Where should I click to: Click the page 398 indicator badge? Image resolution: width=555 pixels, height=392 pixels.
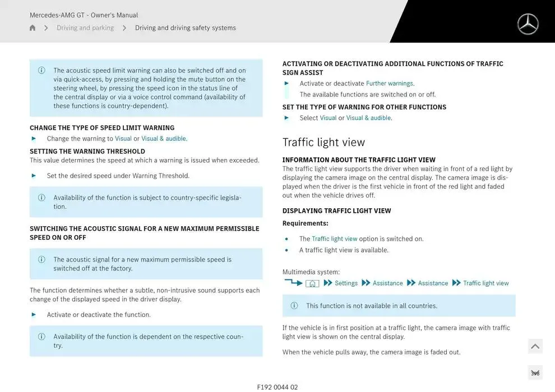click(x=535, y=373)
